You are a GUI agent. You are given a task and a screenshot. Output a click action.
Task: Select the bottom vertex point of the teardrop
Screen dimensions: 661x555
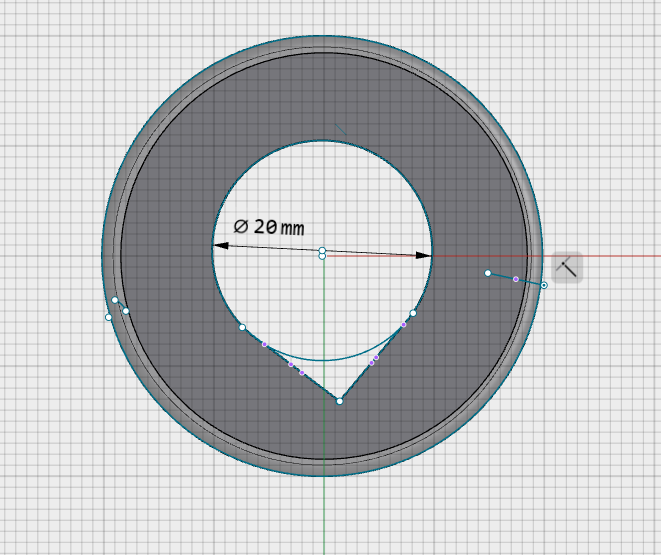pyautogui.click(x=340, y=401)
